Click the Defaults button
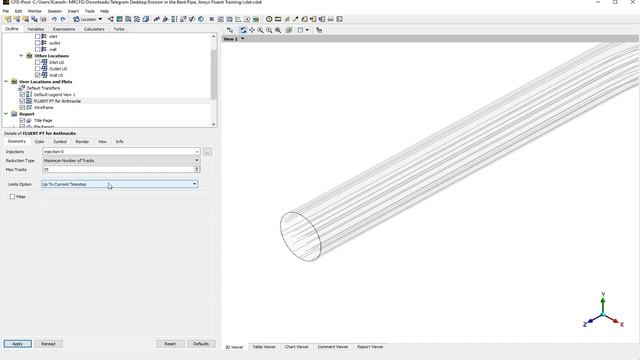 [x=201, y=344]
